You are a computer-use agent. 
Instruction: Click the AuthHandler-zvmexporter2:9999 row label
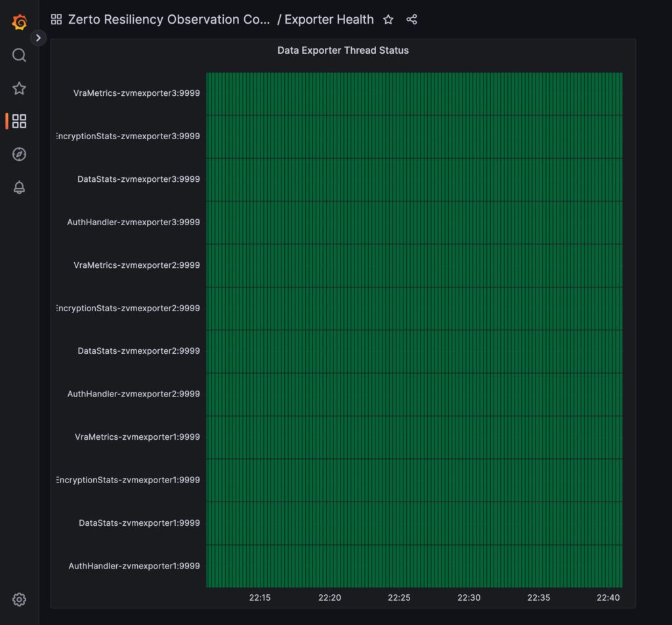(x=133, y=394)
